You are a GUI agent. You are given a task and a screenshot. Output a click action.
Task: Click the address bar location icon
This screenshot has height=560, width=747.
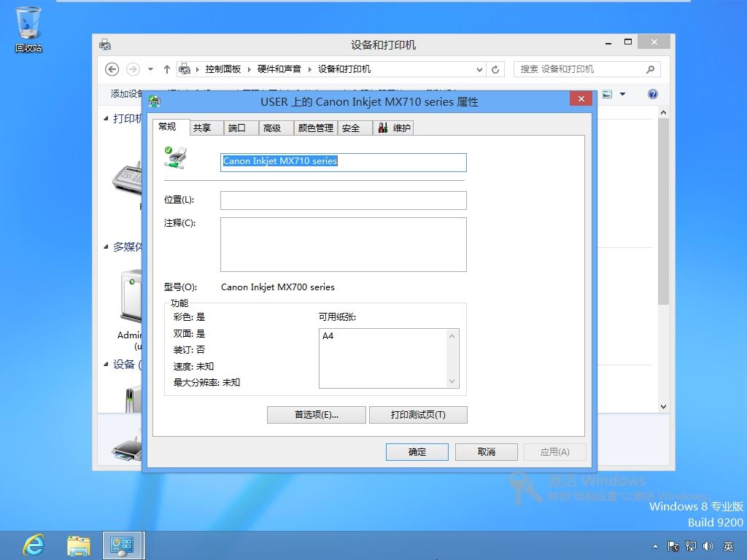pyautogui.click(x=185, y=69)
